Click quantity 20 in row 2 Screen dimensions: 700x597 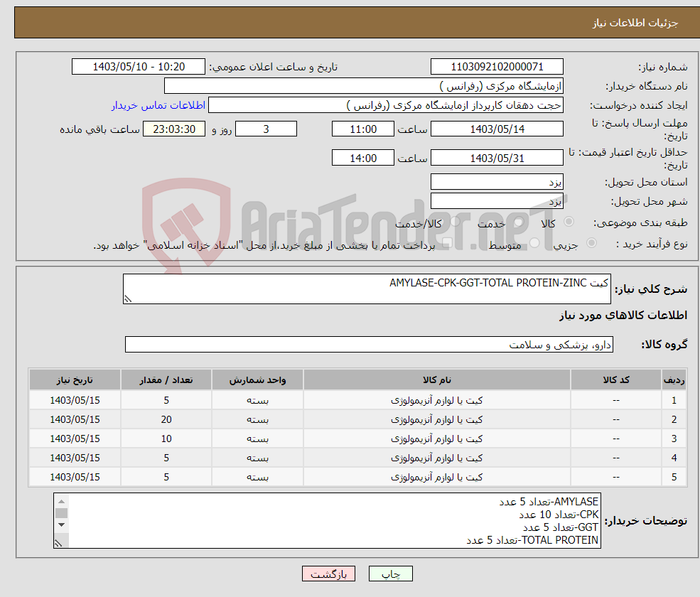click(166, 419)
